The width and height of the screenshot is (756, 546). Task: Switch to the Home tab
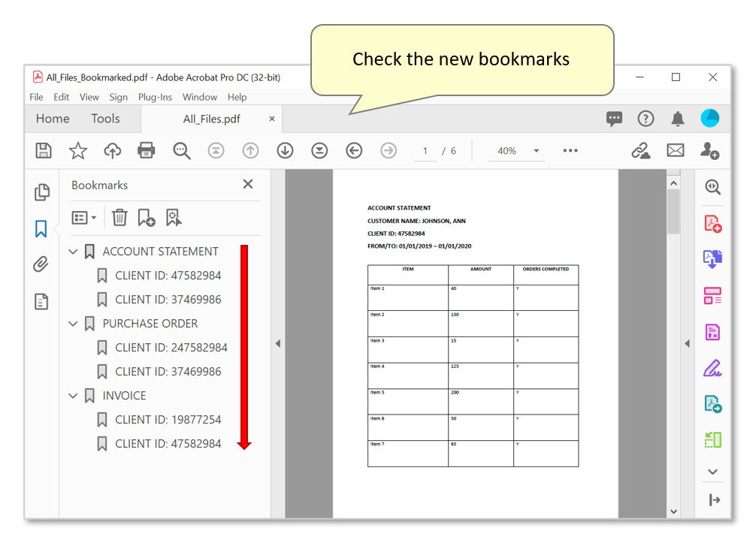click(x=52, y=118)
